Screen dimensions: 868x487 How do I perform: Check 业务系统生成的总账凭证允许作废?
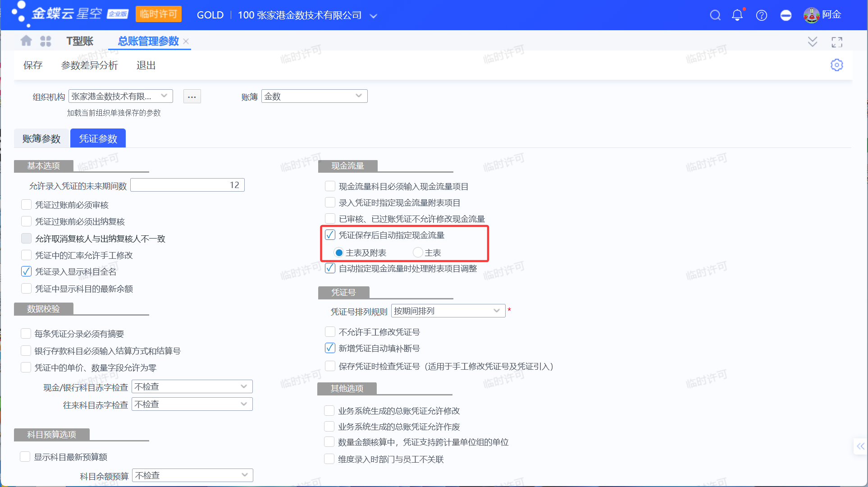click(x=329, y=427)
